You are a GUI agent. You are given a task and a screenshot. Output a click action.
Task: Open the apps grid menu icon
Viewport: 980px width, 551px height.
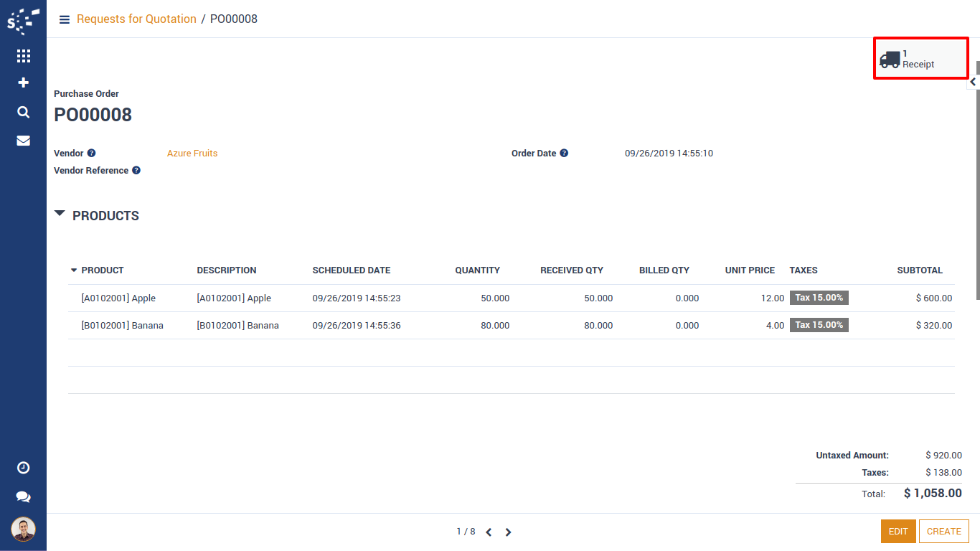click(x=23, y=56)
